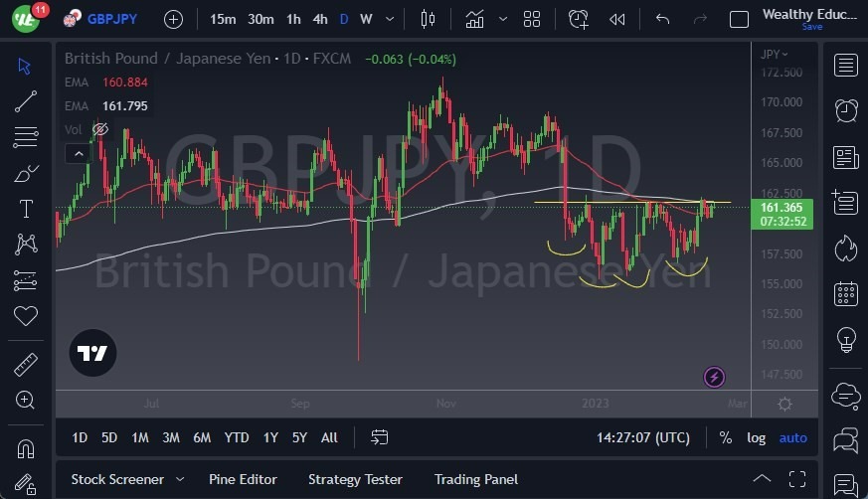
Task: Toggle auto scale mode
Action: (792, 437)
